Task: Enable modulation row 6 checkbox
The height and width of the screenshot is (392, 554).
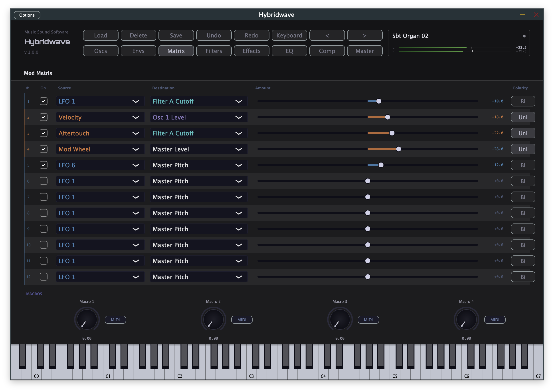Action: [x=44, y=181]
